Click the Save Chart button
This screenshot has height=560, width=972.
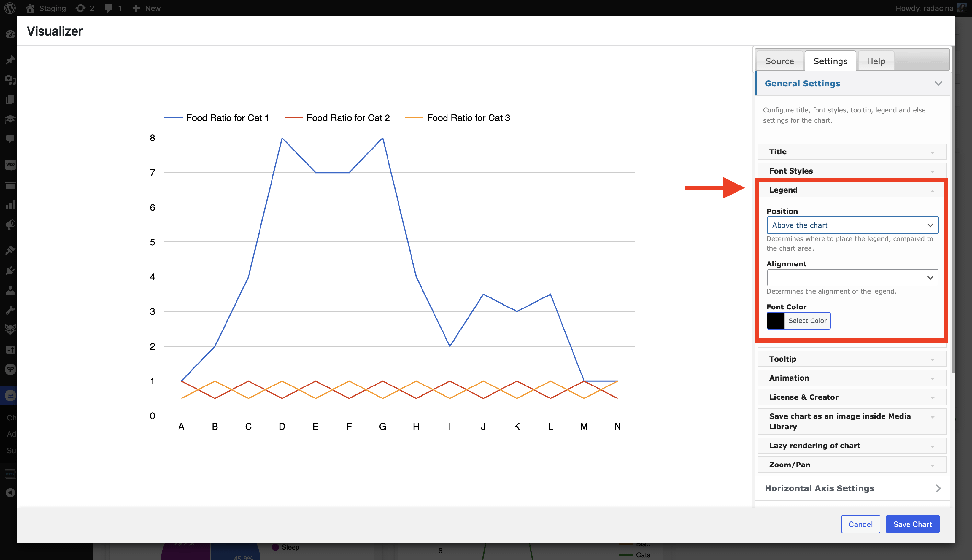912,524
